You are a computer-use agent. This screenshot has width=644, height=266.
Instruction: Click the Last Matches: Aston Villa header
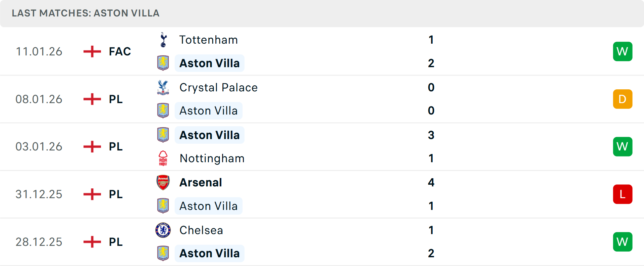tap(86, 13)
